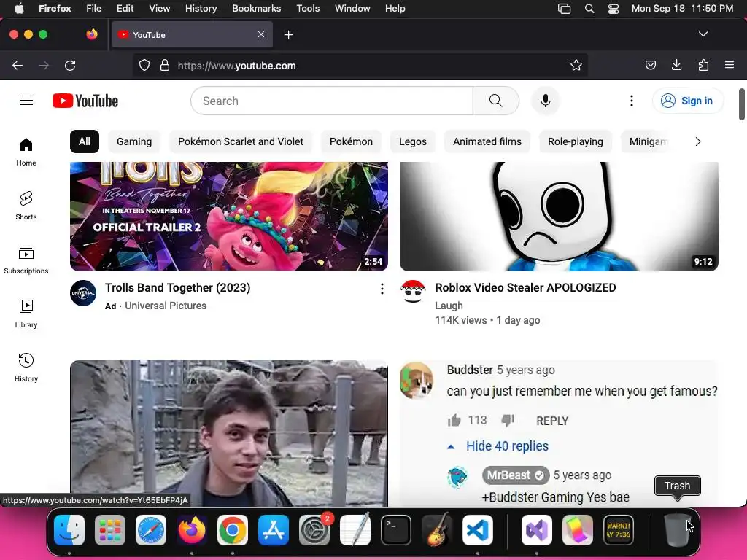747x560 pixels.
Task: Open more options for Trolls ad
Action: [x=382, y=289]
